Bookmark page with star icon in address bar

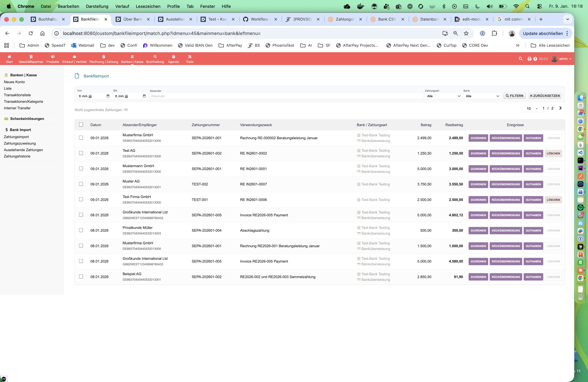466,33
